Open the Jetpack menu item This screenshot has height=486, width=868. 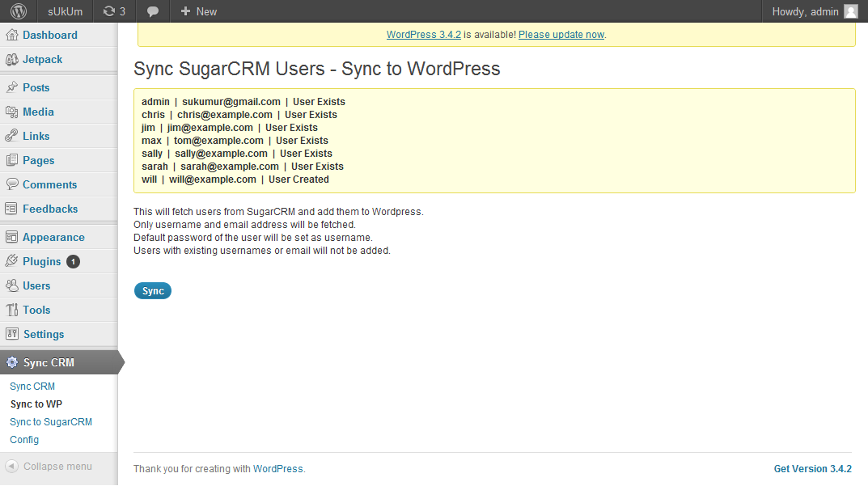tap(42, 59)
